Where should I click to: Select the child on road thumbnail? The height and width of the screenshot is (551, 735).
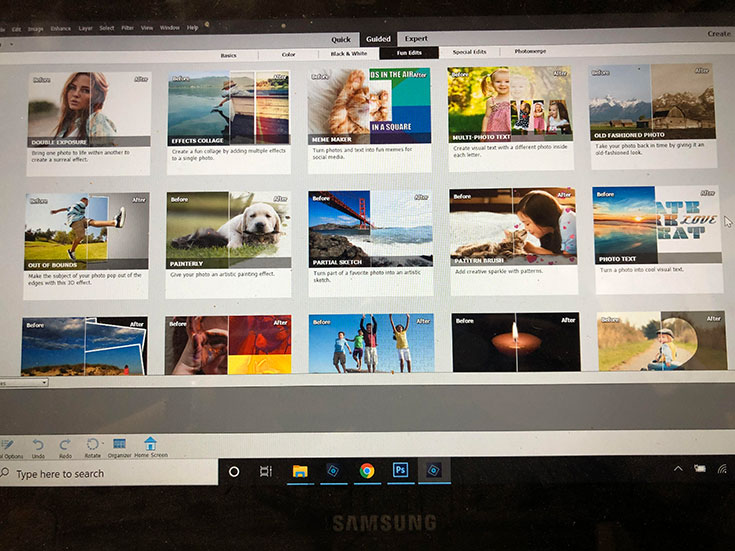pyautogui.click(x=662, y=340)
